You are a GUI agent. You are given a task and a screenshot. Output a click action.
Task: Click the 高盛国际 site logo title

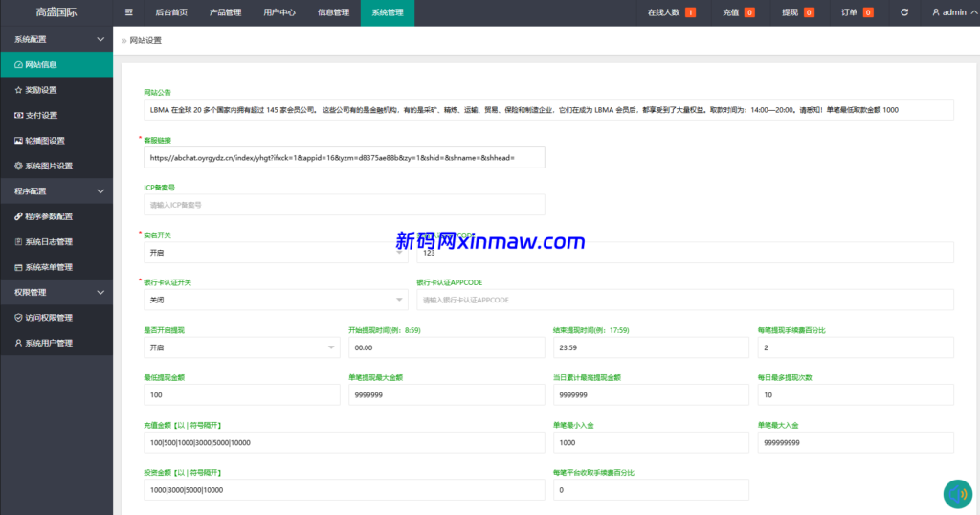pos(56,12)
